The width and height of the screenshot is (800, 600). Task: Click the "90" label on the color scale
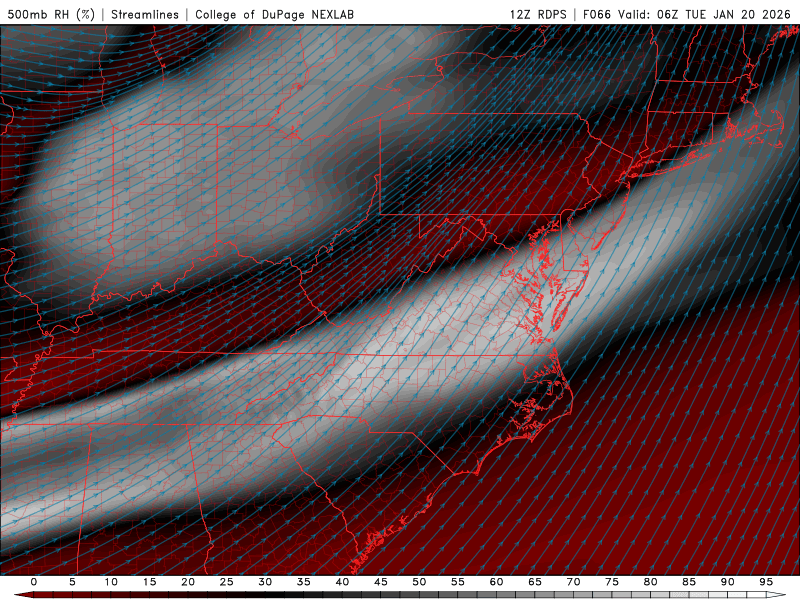tap(728, 582)
